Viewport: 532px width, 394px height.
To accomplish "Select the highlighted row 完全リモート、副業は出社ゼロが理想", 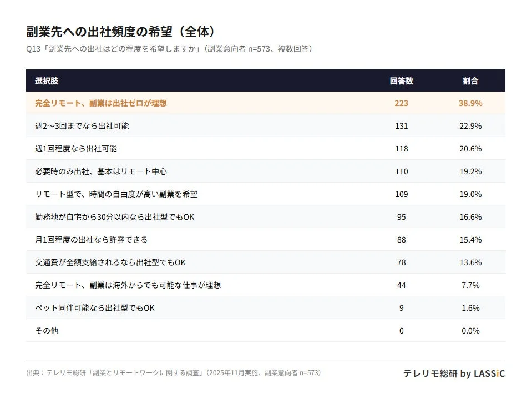I will (x=101, y=103).
